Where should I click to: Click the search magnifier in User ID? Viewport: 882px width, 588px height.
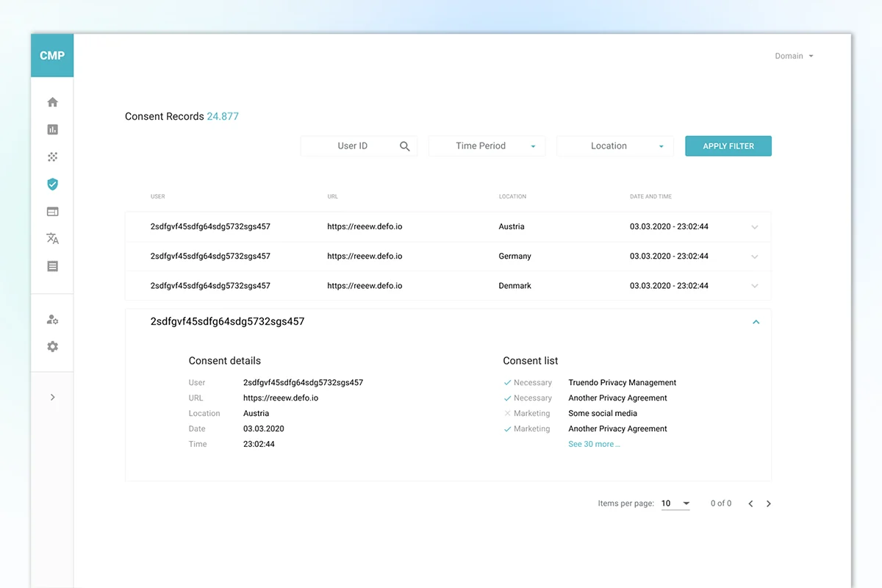(x=404, y=146)
